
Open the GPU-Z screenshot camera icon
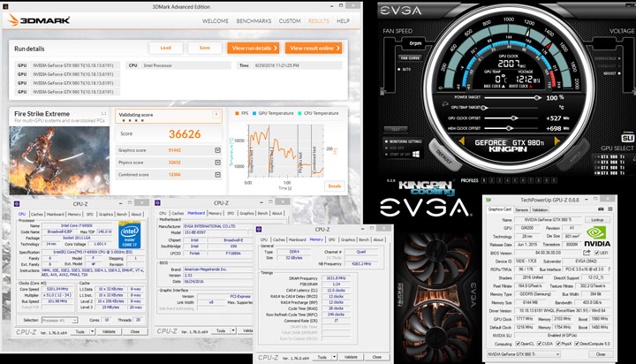point(601,209)
